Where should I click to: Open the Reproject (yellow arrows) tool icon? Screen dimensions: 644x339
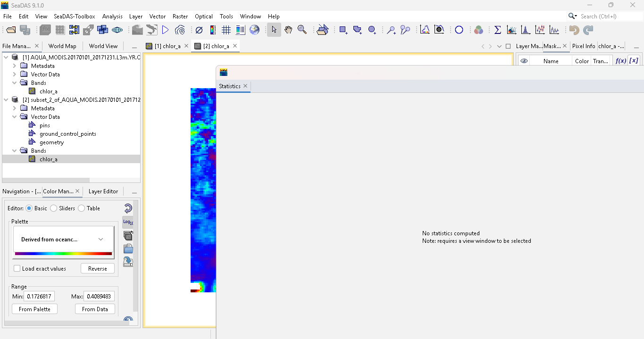(74, 30)
